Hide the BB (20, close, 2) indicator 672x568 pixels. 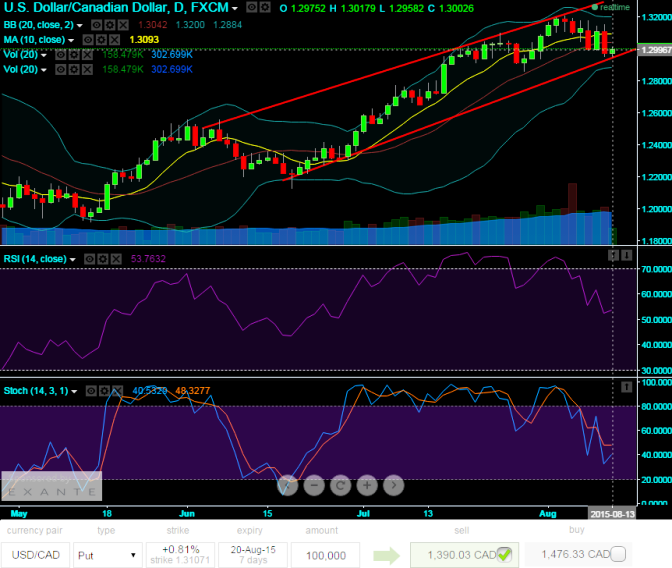(x=96, y=25)
